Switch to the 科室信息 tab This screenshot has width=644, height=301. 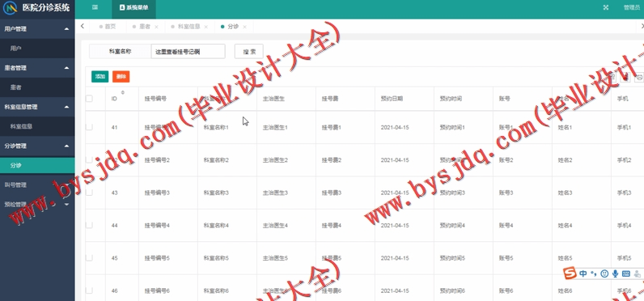(189, 27)
